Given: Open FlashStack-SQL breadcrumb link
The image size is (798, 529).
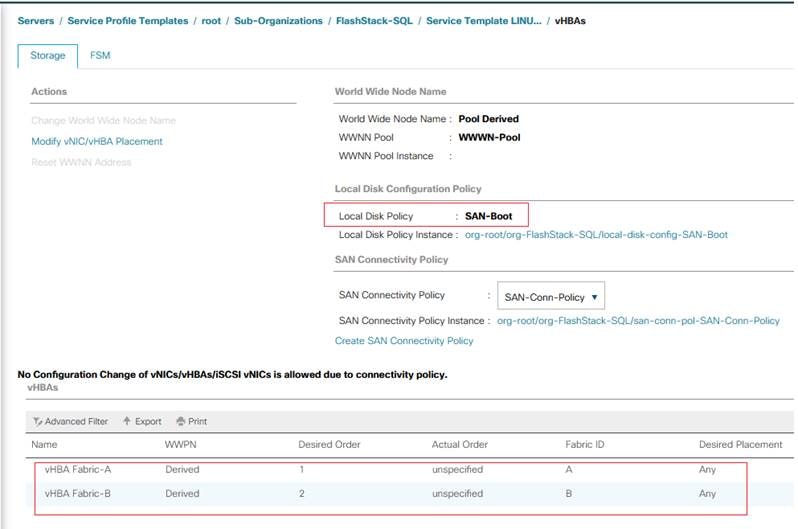Looking at the screenshot, I should [374, 21].
